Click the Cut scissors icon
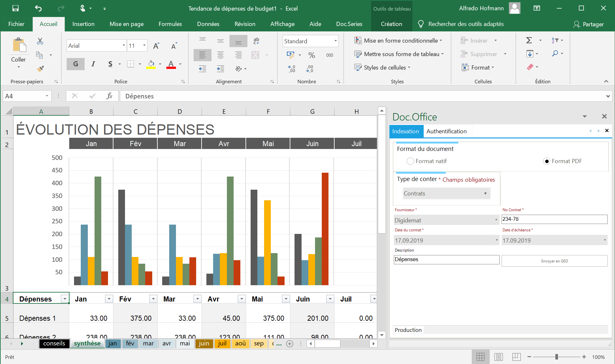Viewport: 615px width, 364px height. pyautogui.click(x=40, y=41)
